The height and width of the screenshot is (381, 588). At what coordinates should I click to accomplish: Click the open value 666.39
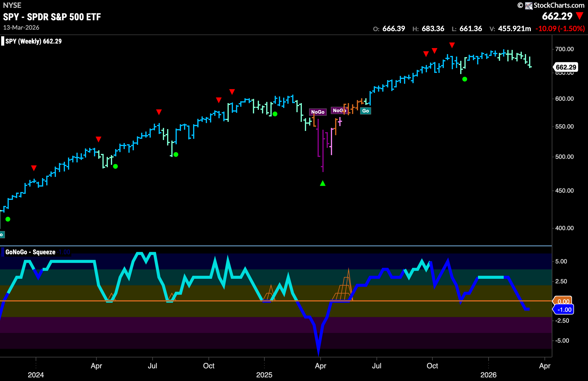[394, 29]
